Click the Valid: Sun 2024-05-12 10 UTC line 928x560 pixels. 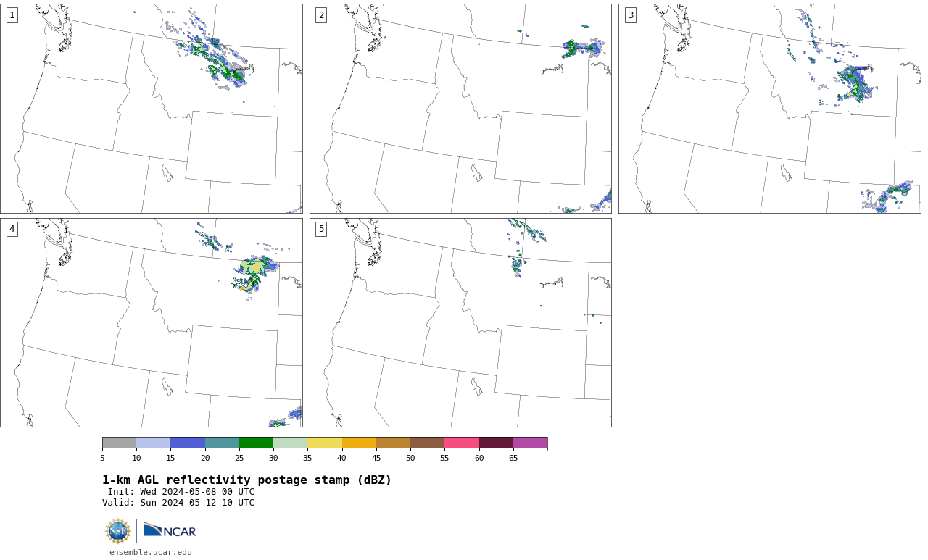point(178,503)
